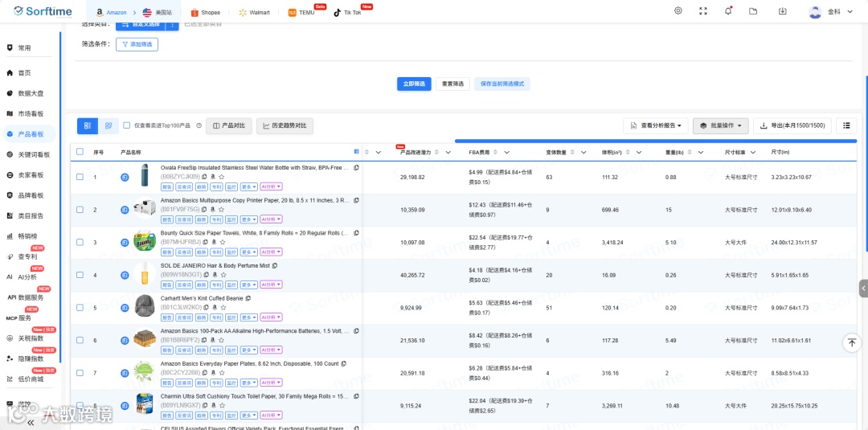Click freeze column icon in product name header
868x430 pixels.
pos(357,152)
